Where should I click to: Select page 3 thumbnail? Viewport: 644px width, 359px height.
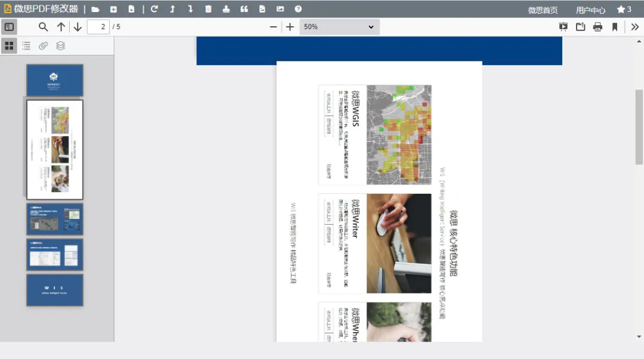click(x=55, y=219)
